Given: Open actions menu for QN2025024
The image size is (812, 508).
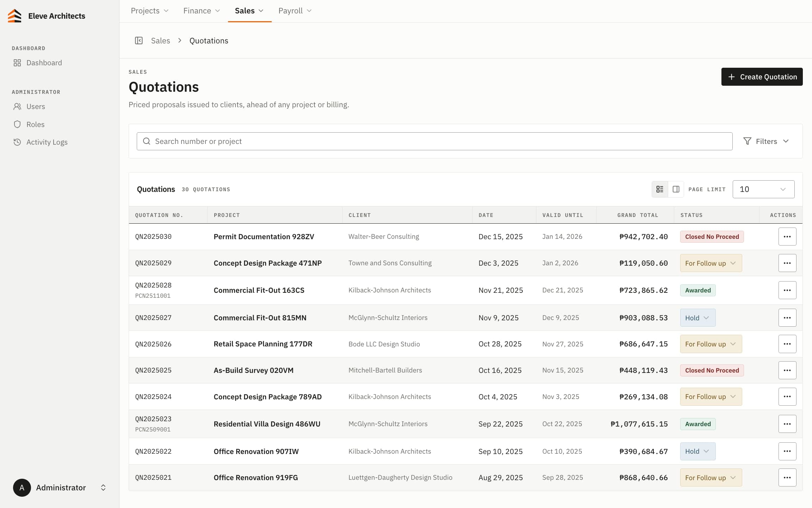Looking at the screenshot, I should pyautogui.click(x=787, y=397).
